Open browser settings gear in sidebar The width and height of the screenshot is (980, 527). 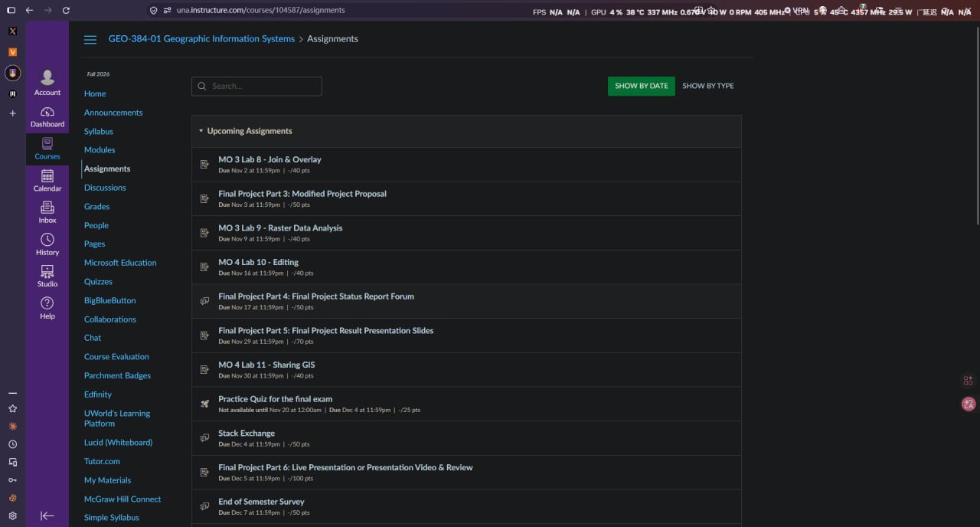point(12,516)
